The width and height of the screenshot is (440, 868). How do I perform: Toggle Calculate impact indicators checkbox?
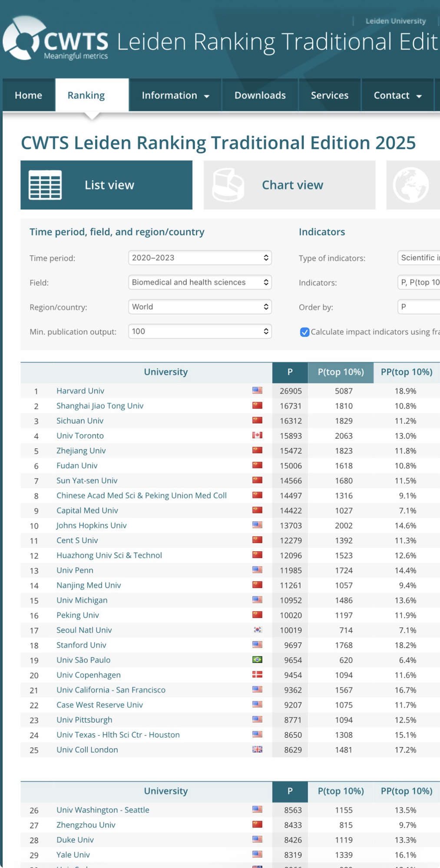304,332
